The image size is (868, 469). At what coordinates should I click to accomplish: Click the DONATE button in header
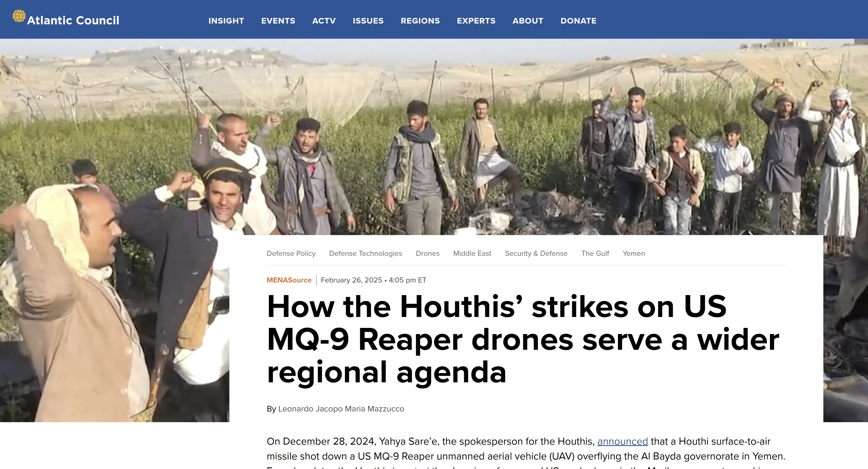point(578,21)
